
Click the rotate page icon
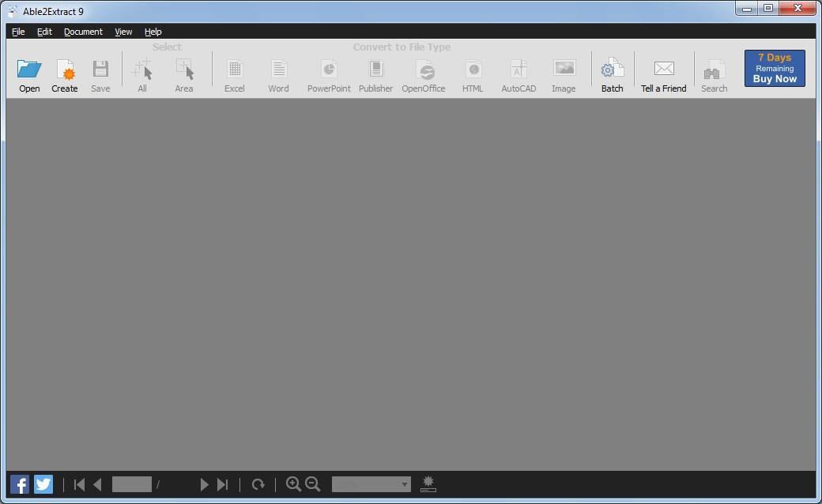tap(258, 484)
